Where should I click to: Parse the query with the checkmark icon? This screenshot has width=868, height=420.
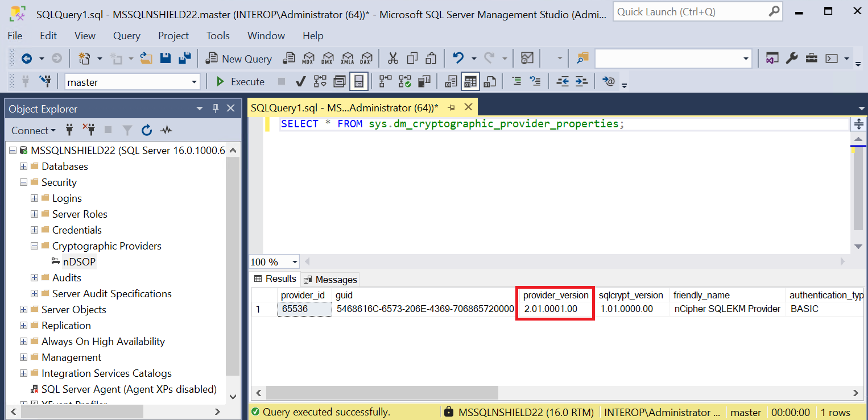[x=301, y=81]
